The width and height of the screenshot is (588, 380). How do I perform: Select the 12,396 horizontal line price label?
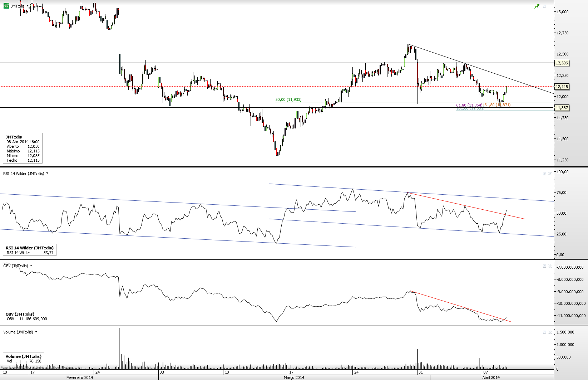[562, 63]
